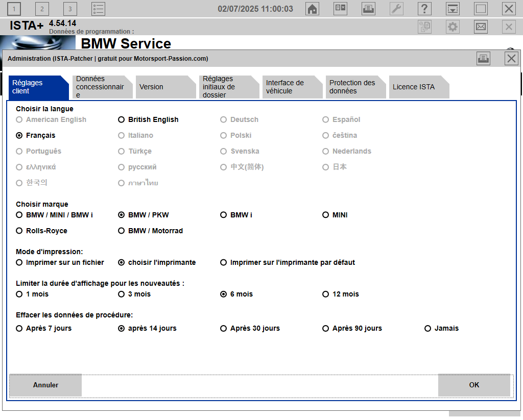The image size is (523, 420).
Task: Open session tab number 1
Action: [14, 9]
